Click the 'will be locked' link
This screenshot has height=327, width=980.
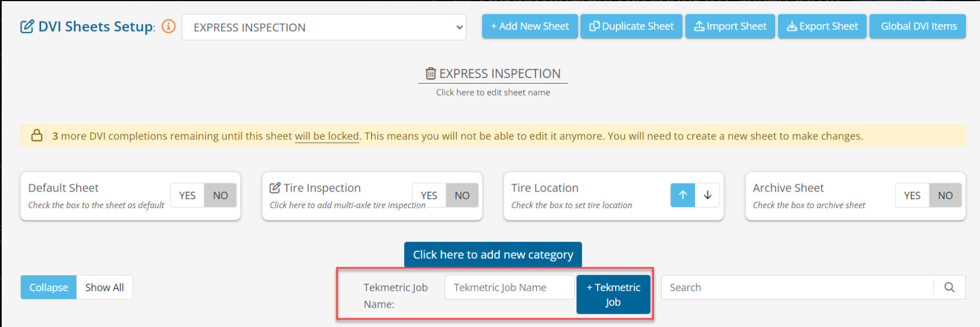pos(327,136)
